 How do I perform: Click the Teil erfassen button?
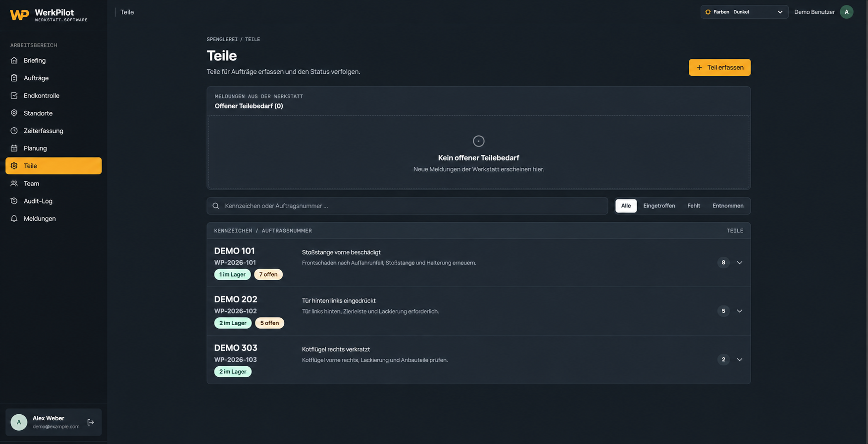[719, 67]
